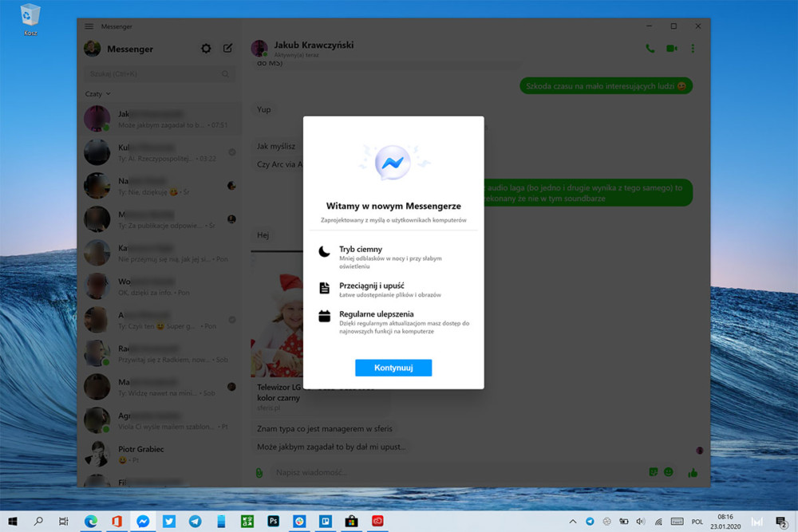Click the message 'Znam typa co jest managerem w sferis'

point(324,429)
